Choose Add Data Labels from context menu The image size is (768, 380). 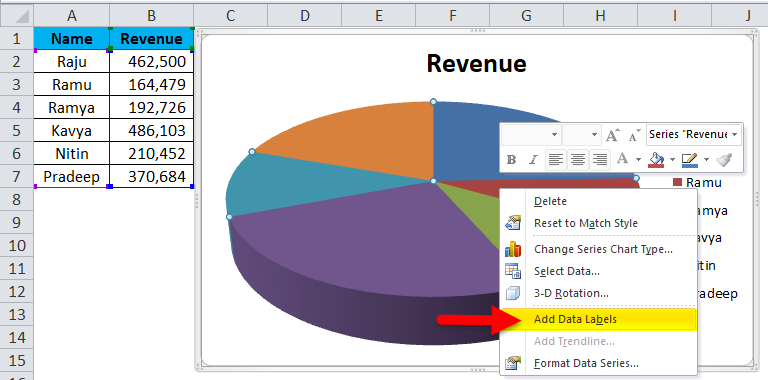pyautogui.click(x=599, y=319)
